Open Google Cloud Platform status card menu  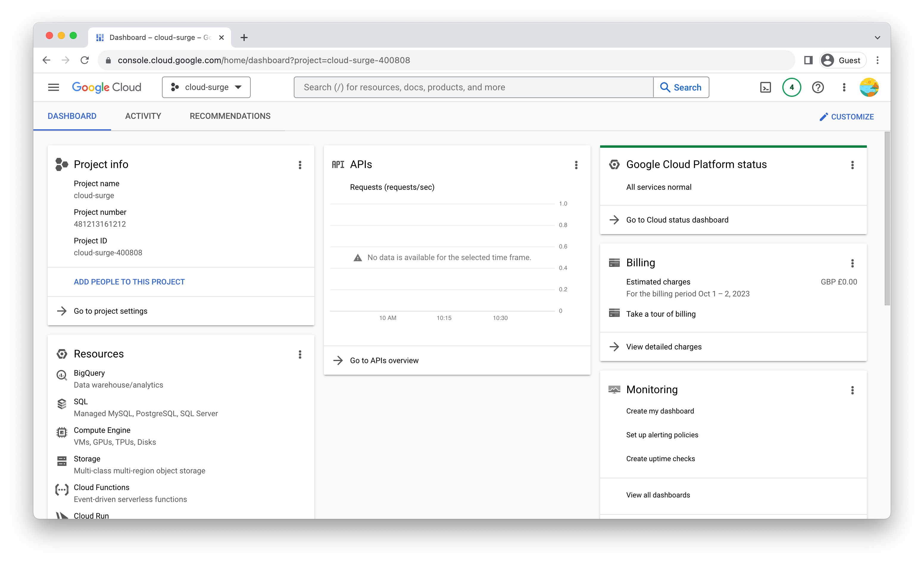click(852, 165)
